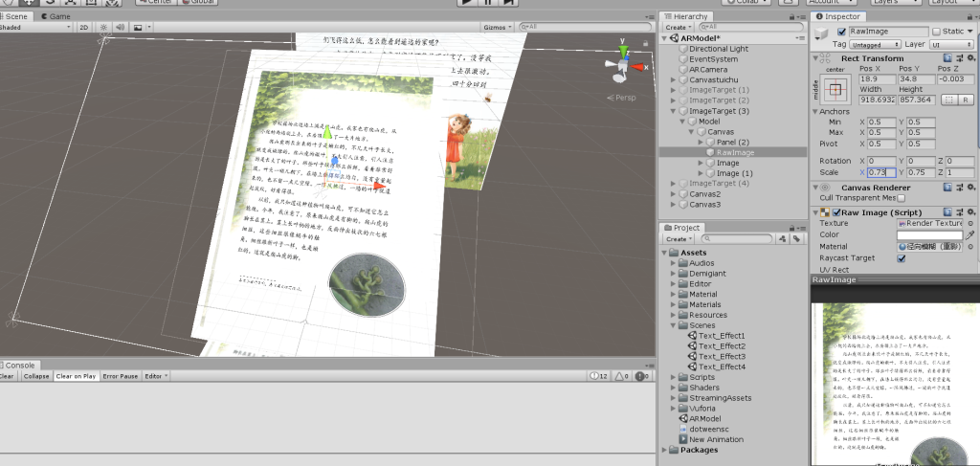Click the Scale X input field
The height and width of the screenshot is (466, 980).
point(881,172)
